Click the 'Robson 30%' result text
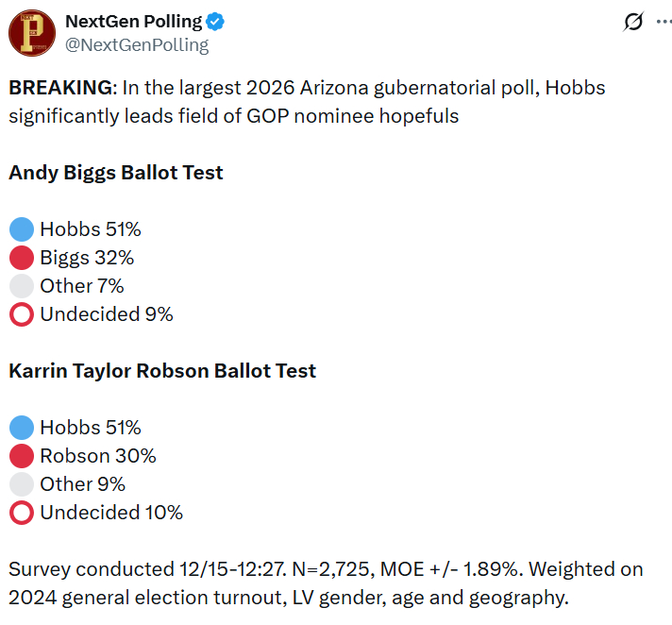Viewport: 672px width, 625px height. click(x=98, y=456)
